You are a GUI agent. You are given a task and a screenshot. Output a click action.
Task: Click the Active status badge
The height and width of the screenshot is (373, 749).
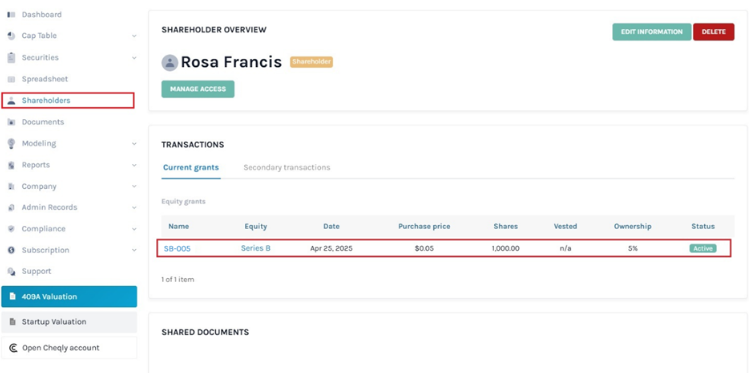pyautogui.click(x=703, y=248)
